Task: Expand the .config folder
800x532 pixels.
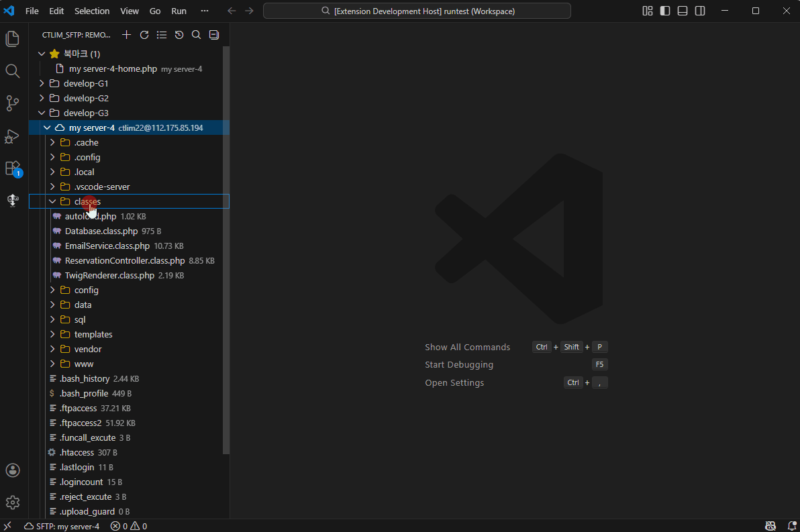Action: click(129, 157)
